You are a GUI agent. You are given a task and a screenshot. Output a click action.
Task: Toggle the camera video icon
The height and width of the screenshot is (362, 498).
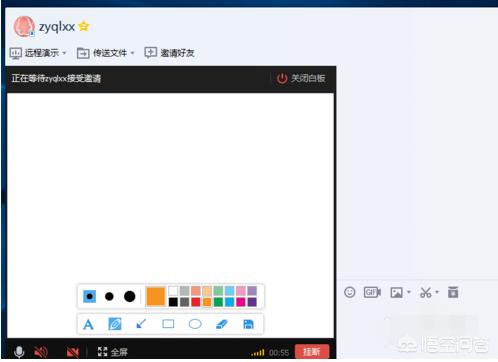tap(73, 352)
